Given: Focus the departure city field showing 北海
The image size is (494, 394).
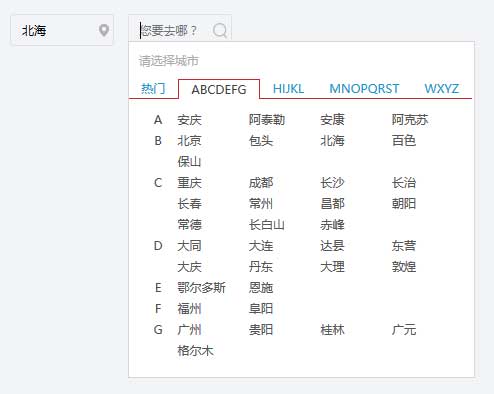Looking at the screenshot, I should click(62, 30).
